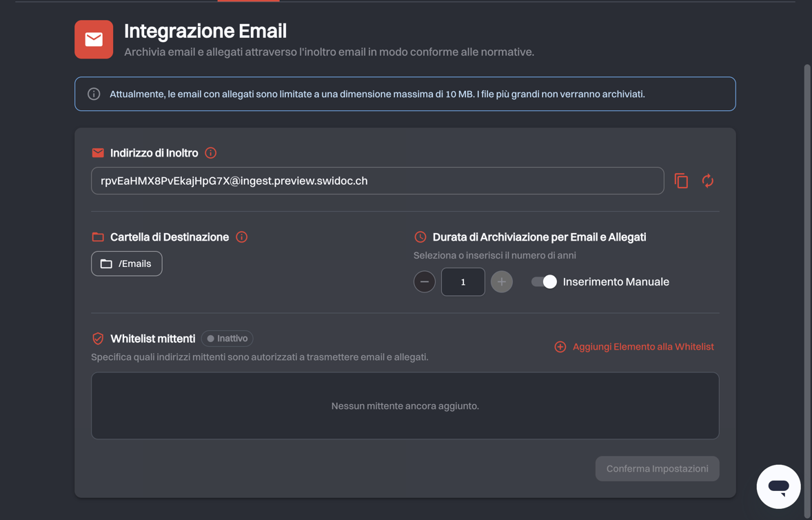Select the /Emails destination folder button

pyautogui.click(x=126, y=263)
